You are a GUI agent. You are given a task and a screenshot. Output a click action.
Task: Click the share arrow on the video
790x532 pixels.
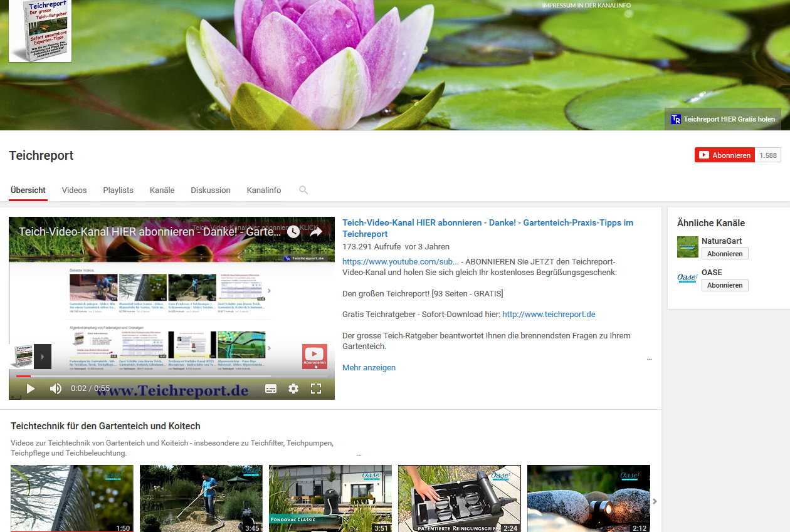[316, 232]
